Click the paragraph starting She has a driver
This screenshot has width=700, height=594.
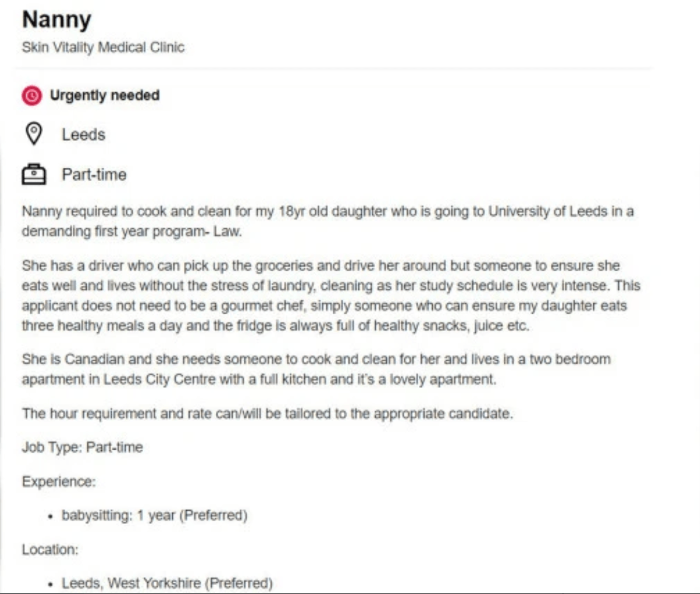pyautogui.click(x=331, y=296)
